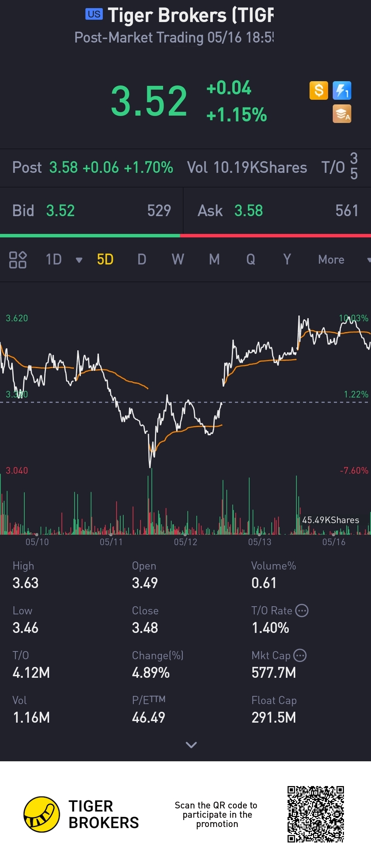Screen dimensions: 371x868
Task: Switch chart to the W weekly tab
Action: (178, 259)
